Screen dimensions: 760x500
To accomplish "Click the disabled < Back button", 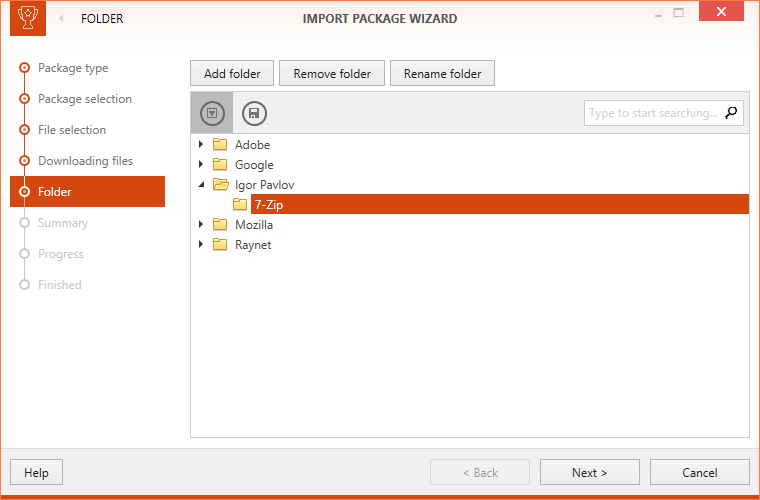I will coord(480,472).
